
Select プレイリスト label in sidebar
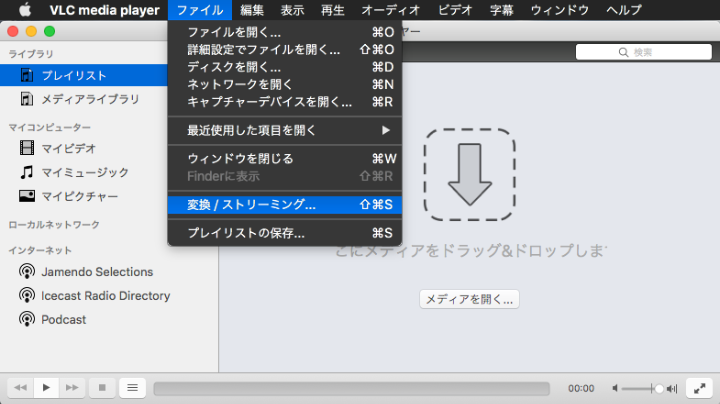pos(74,75)
